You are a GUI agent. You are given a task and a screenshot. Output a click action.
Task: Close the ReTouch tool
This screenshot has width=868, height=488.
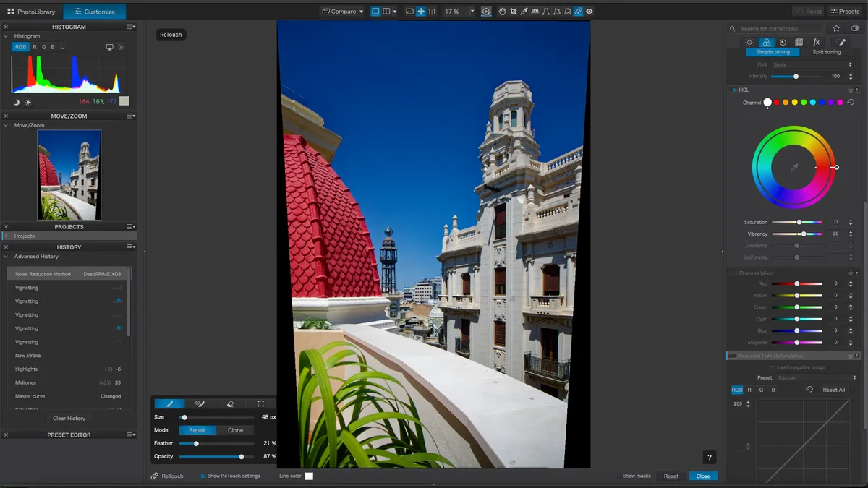pyautogui.click(x=703, y=476)
